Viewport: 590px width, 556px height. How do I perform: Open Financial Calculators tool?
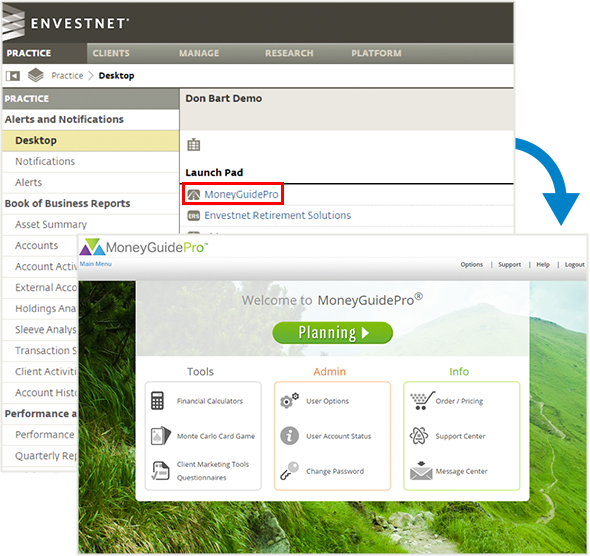click(x=210, y=401)
